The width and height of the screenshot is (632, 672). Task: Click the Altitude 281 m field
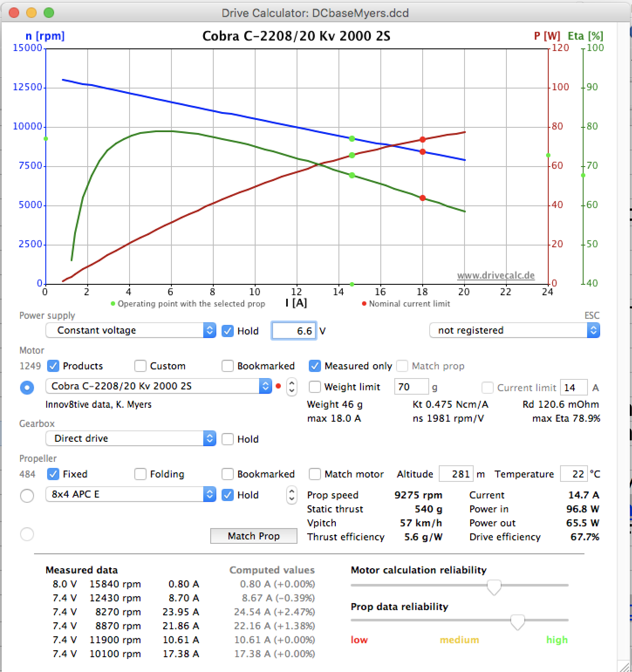[x=456, y=474]
